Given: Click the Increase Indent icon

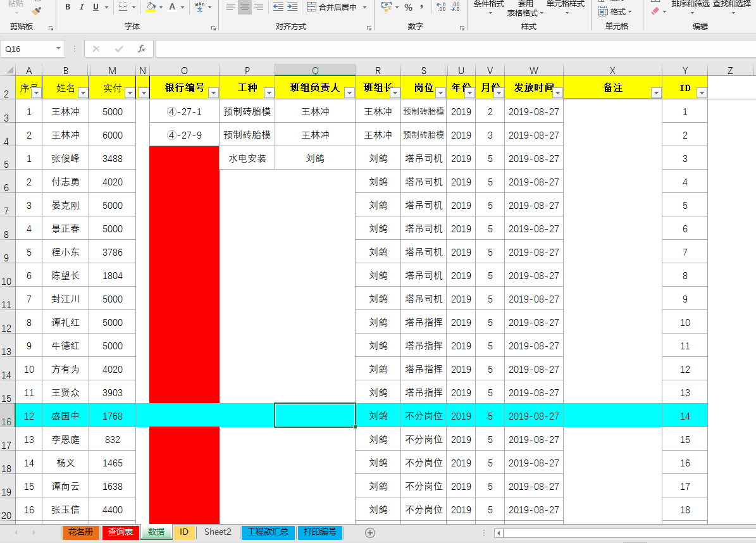Looking at the screenshot, I should coord(292,7).
